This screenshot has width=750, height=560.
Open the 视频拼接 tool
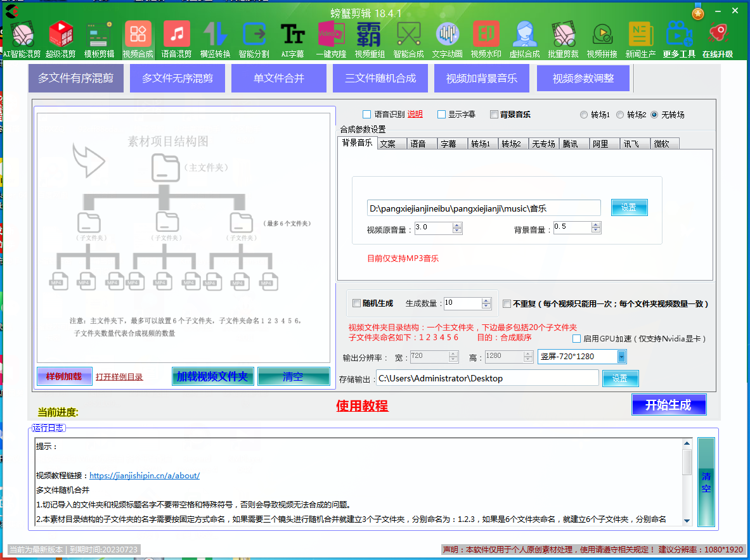click(x=602, y=40)
